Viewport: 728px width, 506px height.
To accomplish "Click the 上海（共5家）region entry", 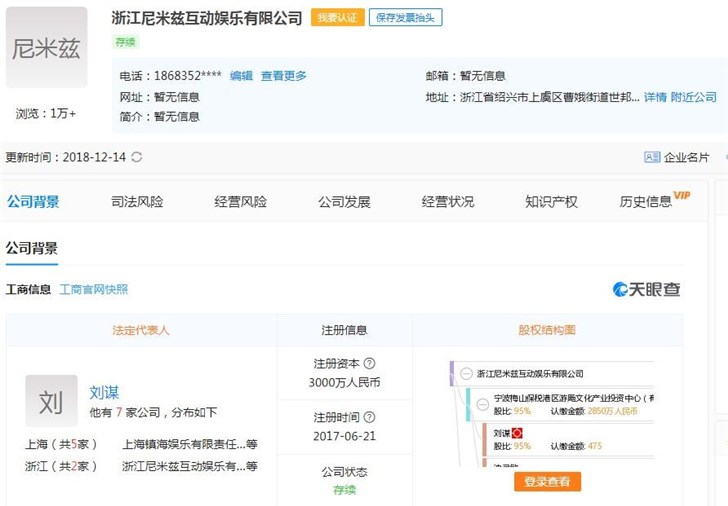I will pos(61,444).
